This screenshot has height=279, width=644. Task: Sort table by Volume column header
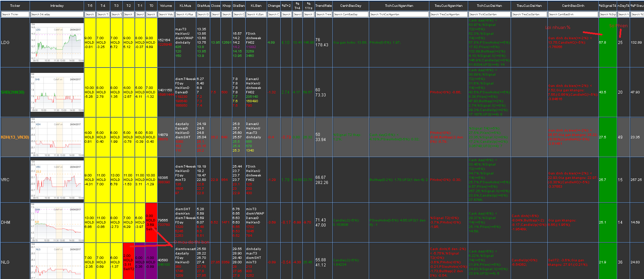[x=166, y=6]
